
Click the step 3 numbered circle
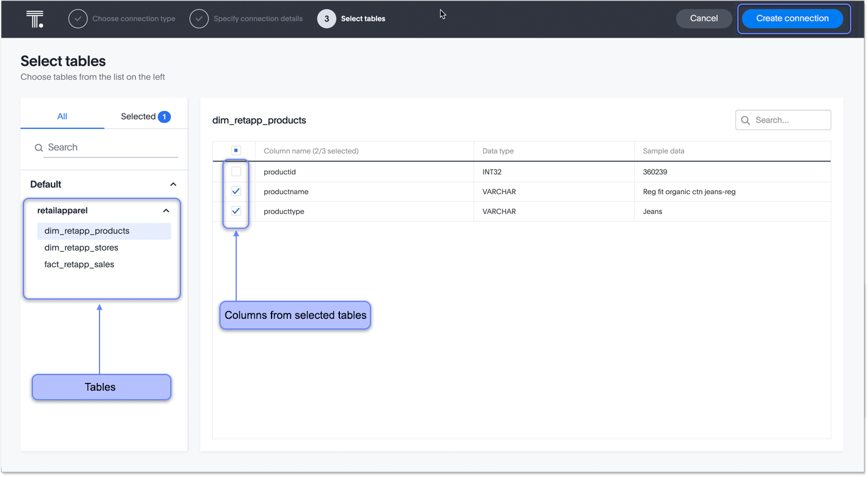pos(326,19)
